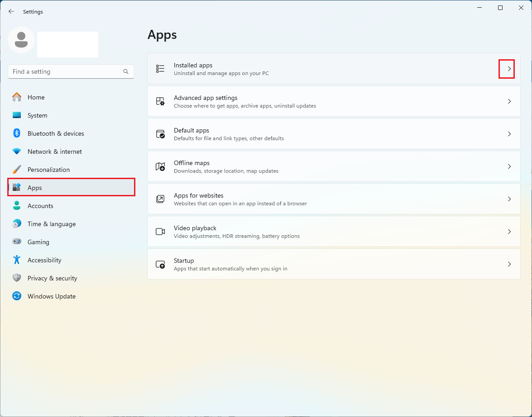Open Accounts settings section

(71, 206)
